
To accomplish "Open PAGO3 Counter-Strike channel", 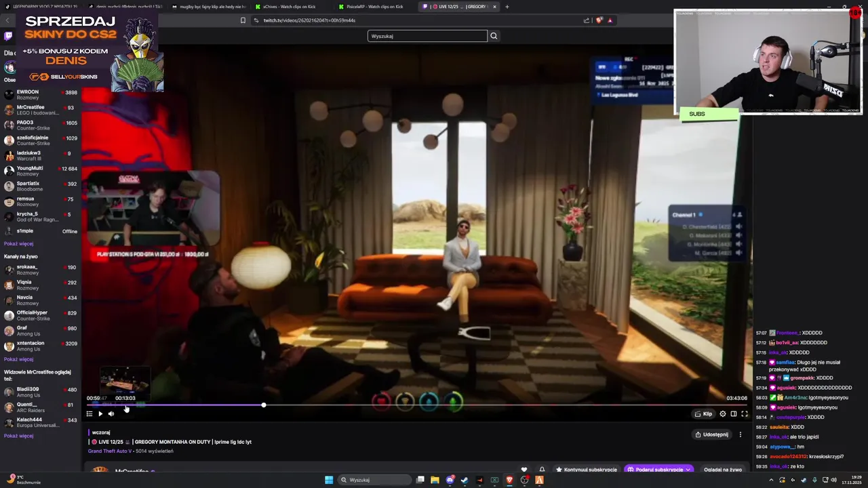I will [x=41, y=125].
